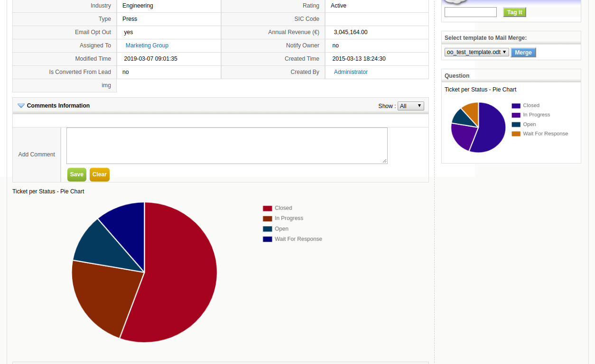
Task: Click the purple Closed legend swatch in Question panel
Action: click(x=516, y=106)
